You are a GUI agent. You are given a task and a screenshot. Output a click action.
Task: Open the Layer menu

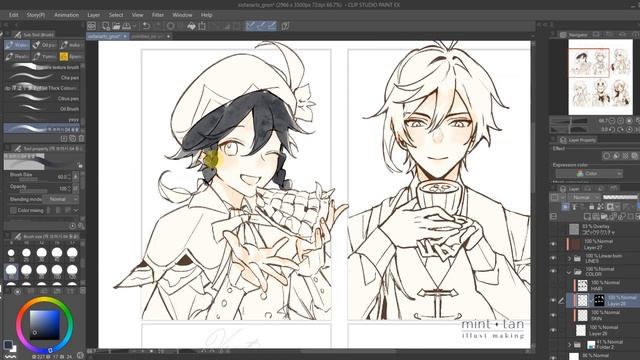coord(93,15)
